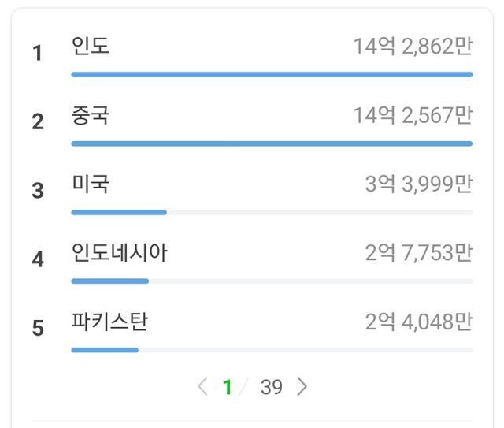Click the blue population bar for 인도네시아

109,281
